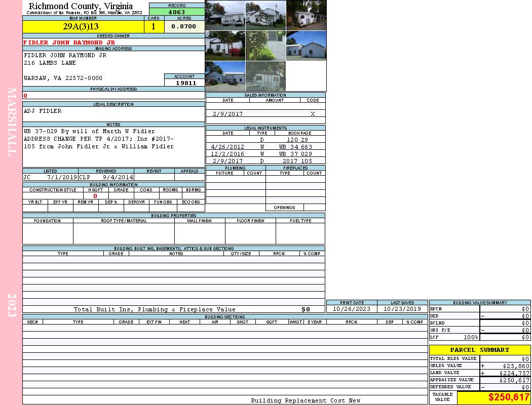The image size is (532, 405).
Task: Click the red taxable value $250,617
Action: (x=509, y=397)
